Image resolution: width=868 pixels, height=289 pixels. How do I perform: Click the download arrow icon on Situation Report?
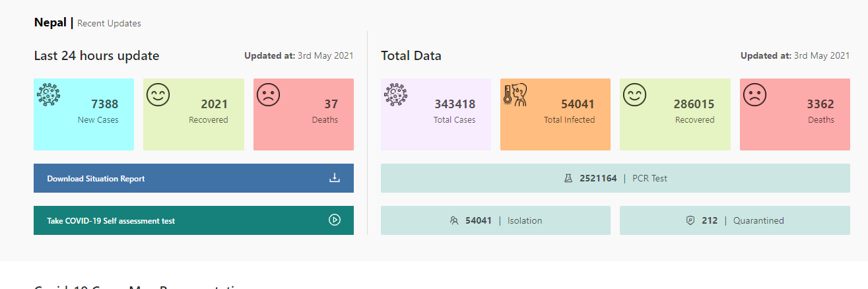(x=335, y=178)
